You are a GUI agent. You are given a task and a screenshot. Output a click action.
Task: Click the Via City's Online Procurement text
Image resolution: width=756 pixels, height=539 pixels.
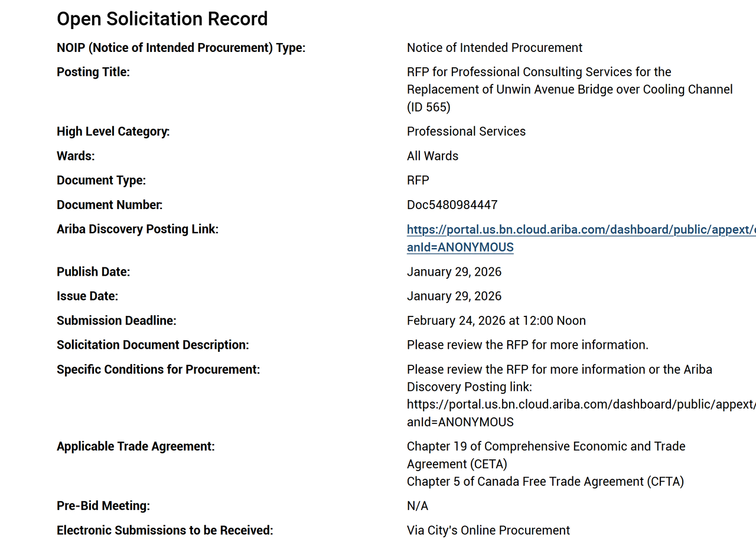pyautogui.click(x=488, y=530)
